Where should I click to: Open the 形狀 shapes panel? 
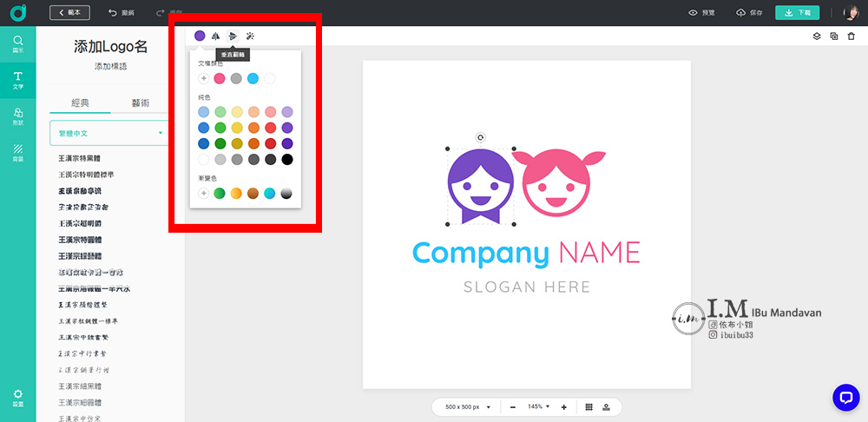[17, 116]
